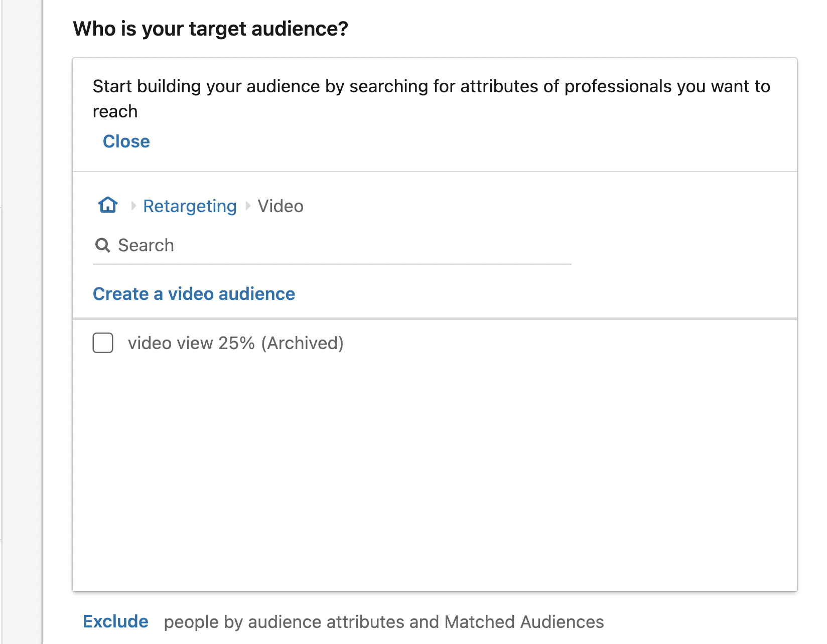Screen dimensions: 827x644
Task: Click Exclude link below audience box
Action: click(116, 621)
